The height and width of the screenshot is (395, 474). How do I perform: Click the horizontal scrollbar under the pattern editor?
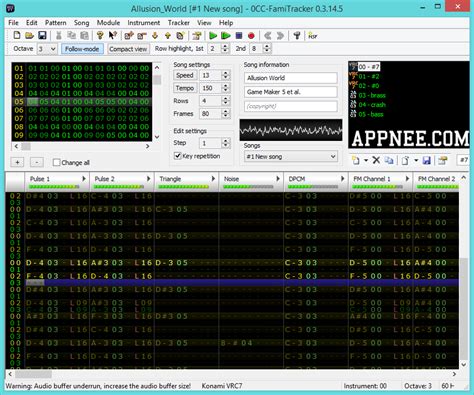pyautogui.click(x=232, y=374)
